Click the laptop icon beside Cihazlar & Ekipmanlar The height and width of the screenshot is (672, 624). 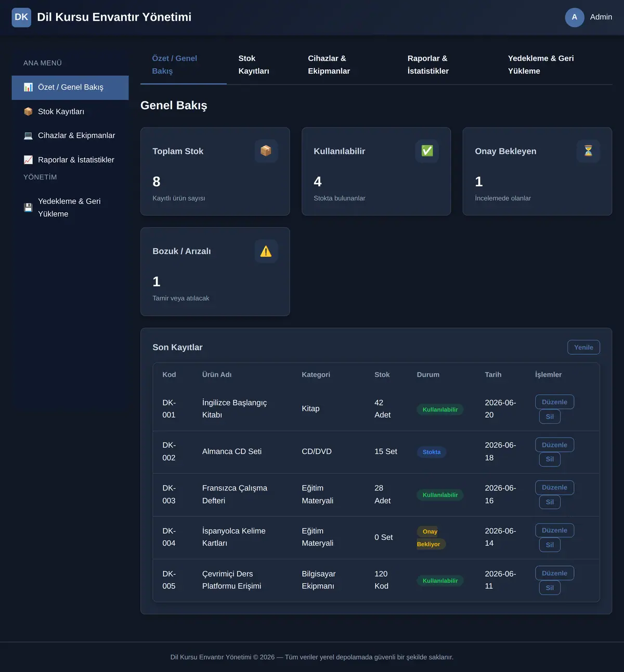[28, 135]
